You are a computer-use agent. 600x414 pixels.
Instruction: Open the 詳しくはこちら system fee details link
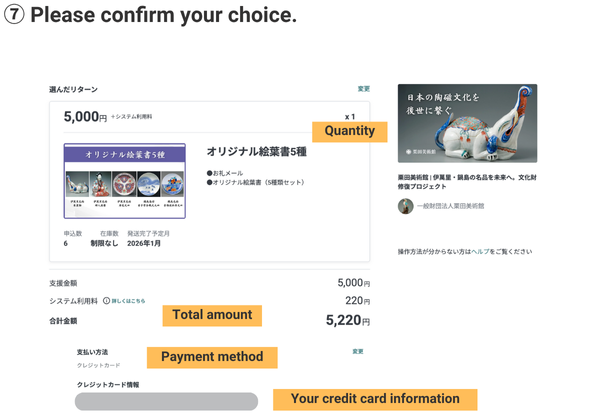click(128, 300)
